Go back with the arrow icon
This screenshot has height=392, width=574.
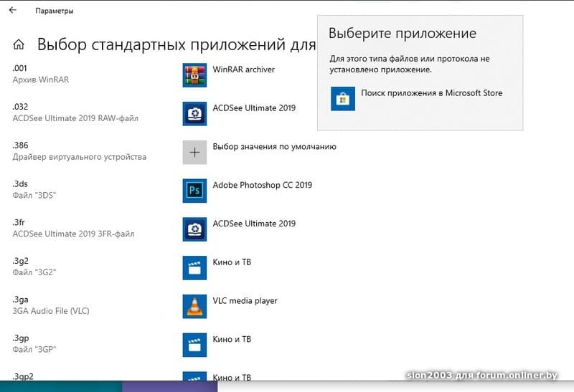coord(13,10)
